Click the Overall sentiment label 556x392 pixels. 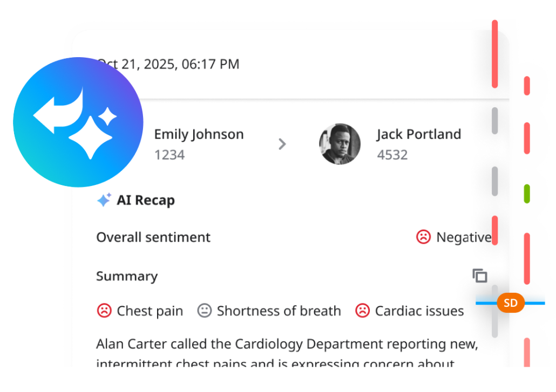[153, 237]
